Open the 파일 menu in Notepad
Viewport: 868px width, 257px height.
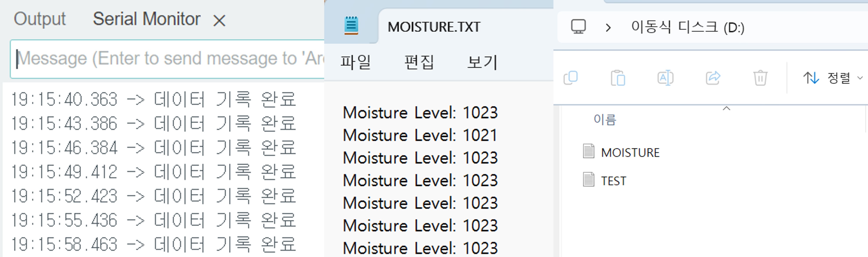(355, 62)
